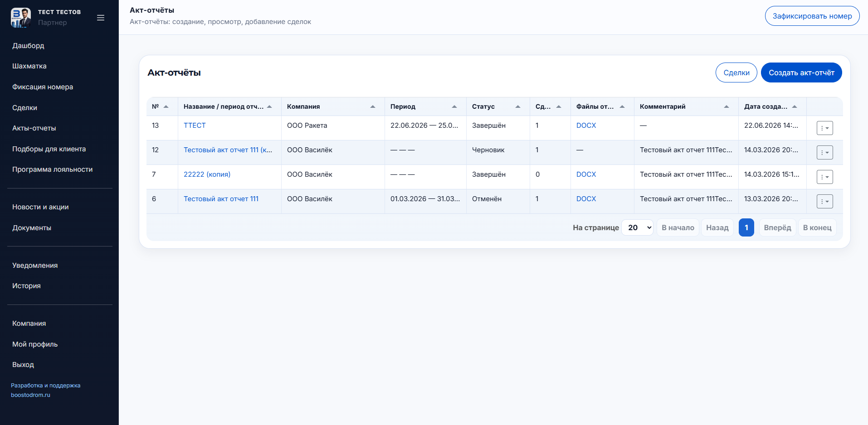The image size is (868, 425).
Task: Open Компания sidebar item
Action: coord(29,324)
